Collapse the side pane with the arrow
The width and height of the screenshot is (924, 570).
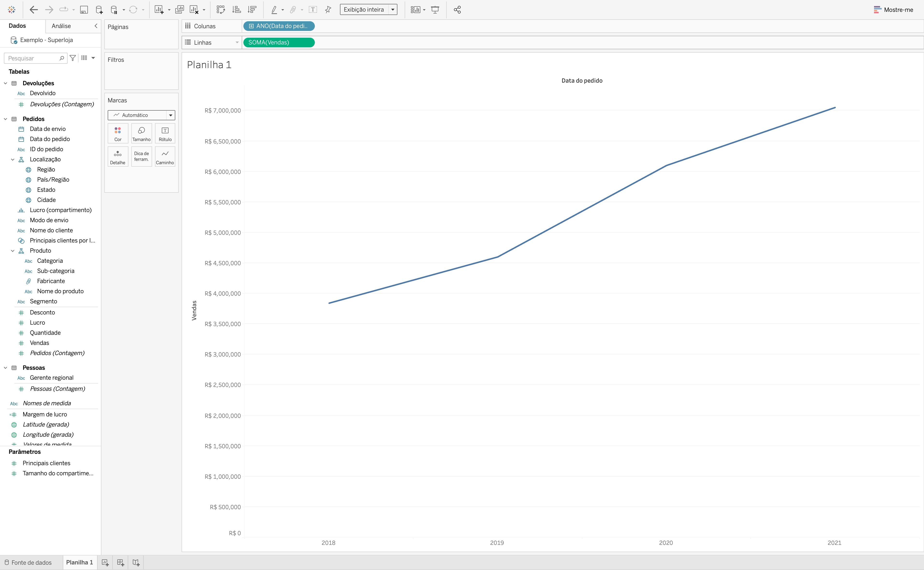[96, 26]
